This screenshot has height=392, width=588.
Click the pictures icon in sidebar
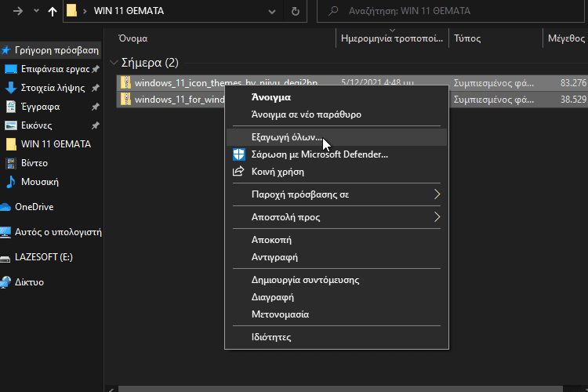coord(10,125)
